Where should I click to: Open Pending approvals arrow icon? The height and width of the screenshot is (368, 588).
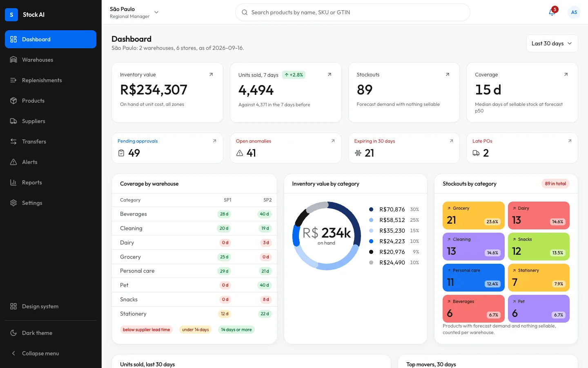pos(215,141)
